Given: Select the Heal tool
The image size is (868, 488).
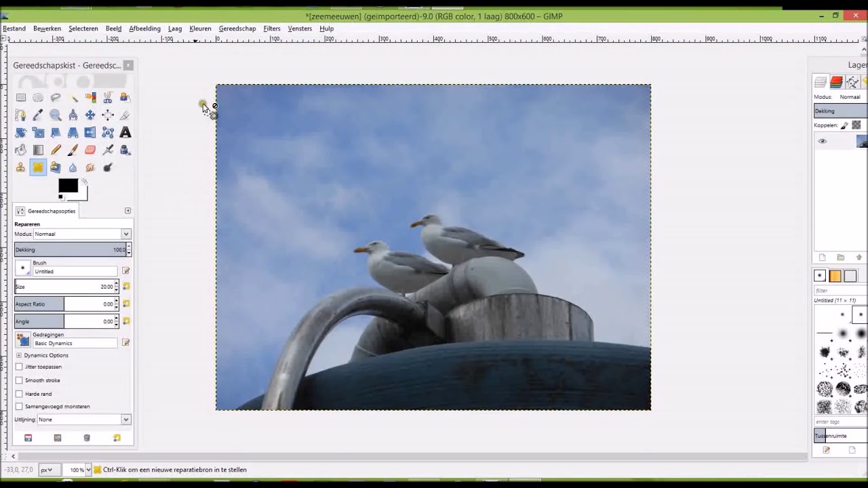Looking at the screenshot, I should (38, 167).
